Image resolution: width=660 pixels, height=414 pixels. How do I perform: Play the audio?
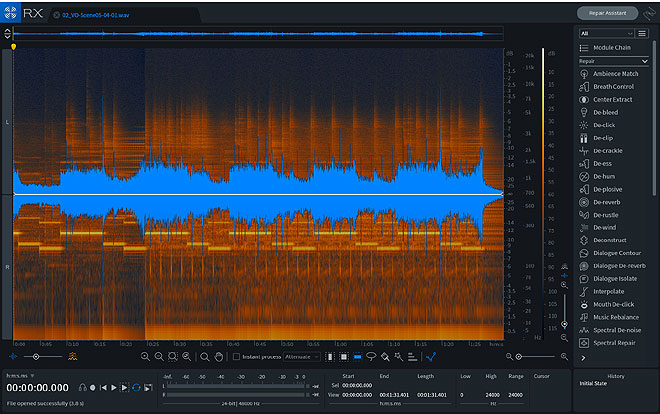tap(114, 387)
